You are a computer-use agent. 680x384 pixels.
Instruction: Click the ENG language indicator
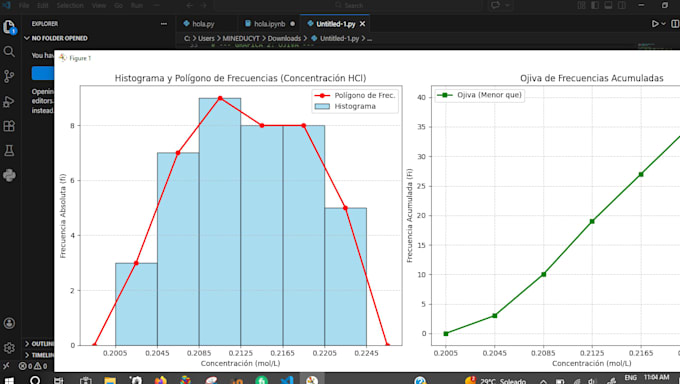(631, 378)
